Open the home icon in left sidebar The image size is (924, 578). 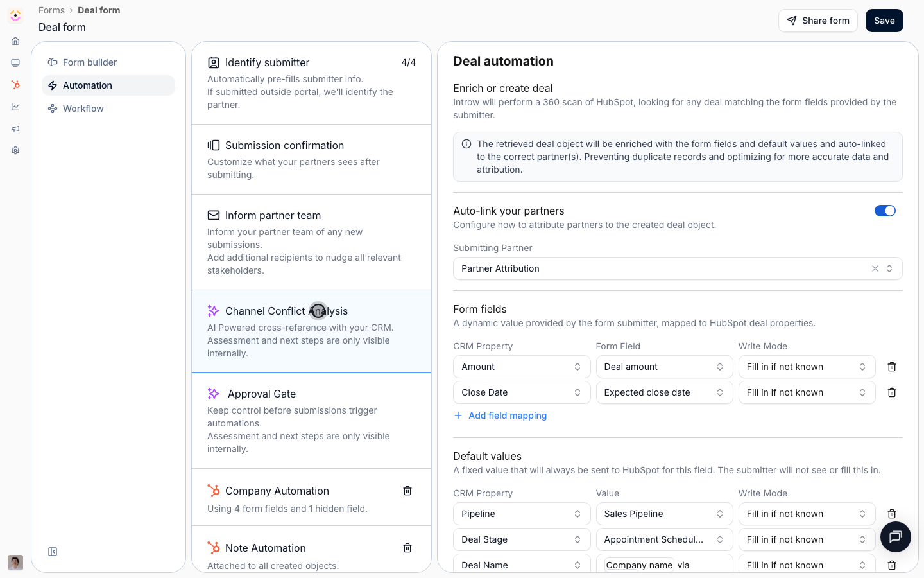coord(15,41)
